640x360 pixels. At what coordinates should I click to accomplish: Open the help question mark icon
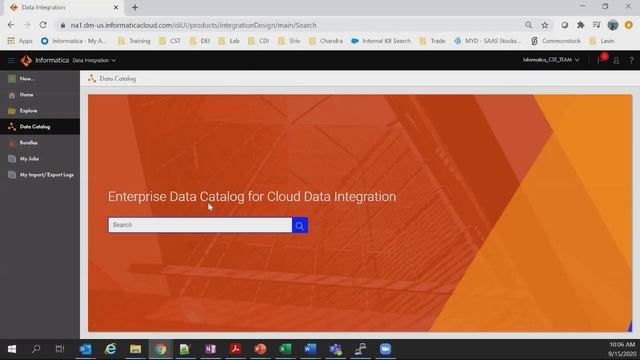(x=631, y=60)
